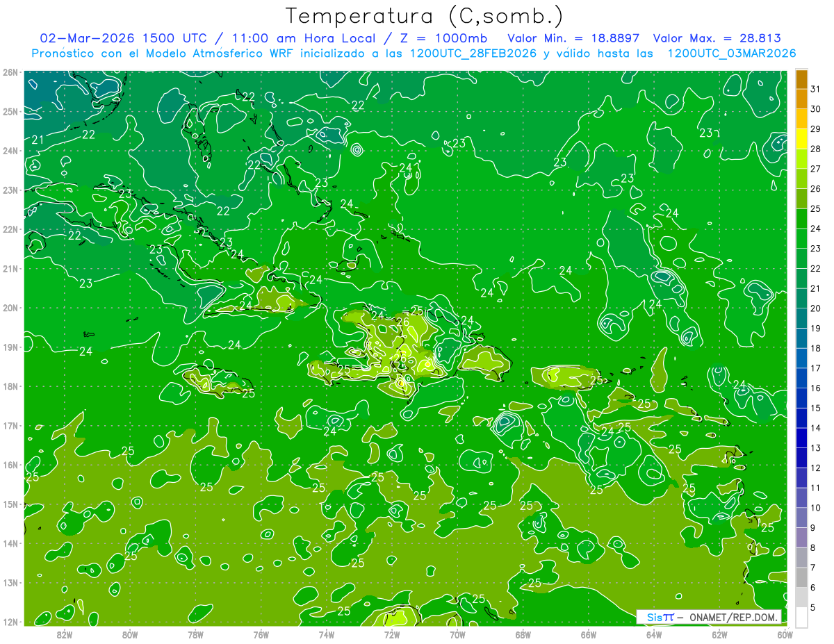Click the purple legend swatch between 9 and 10
834x644 pixels.
801,517
